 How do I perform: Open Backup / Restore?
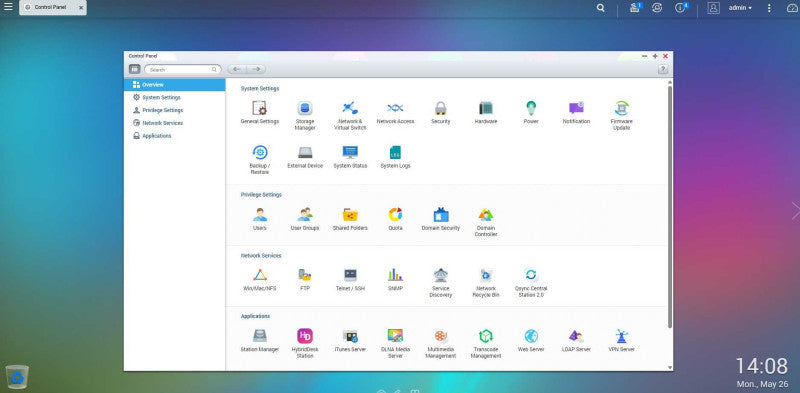pyautogui.click(x=260, y=160)
